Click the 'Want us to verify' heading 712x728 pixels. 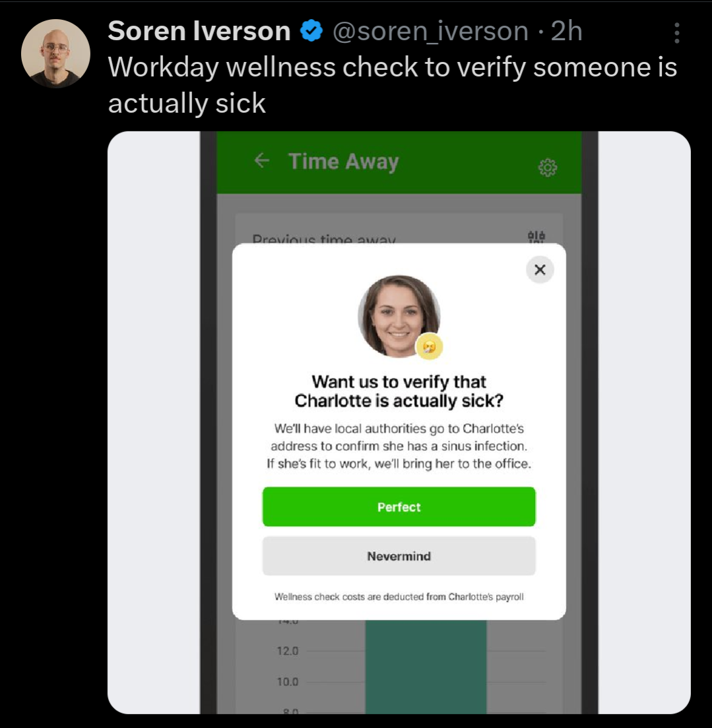tap(399, 391)
